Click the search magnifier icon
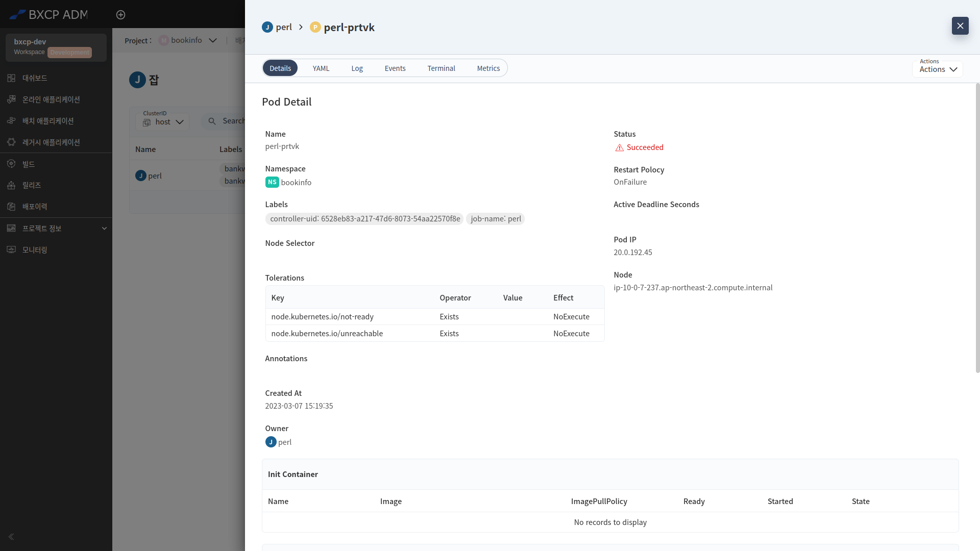This screenshot has height=551, width=980. tap(212, 121)
